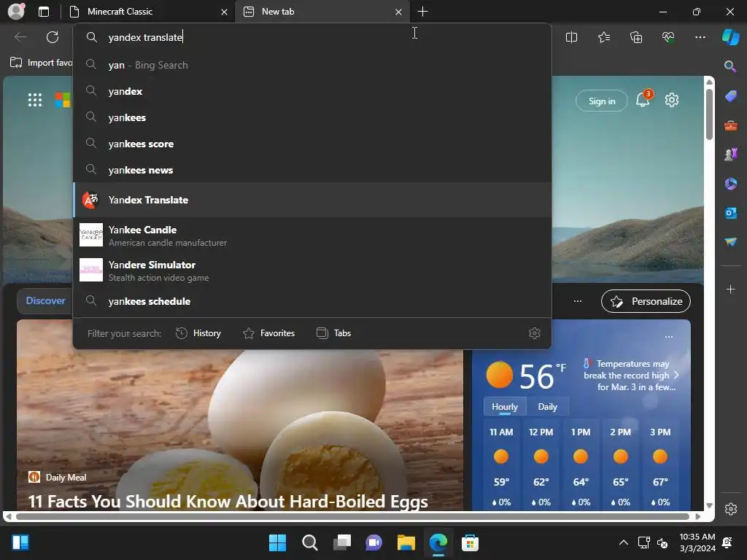Click the browser back arrow

click(x=20, y=37)
